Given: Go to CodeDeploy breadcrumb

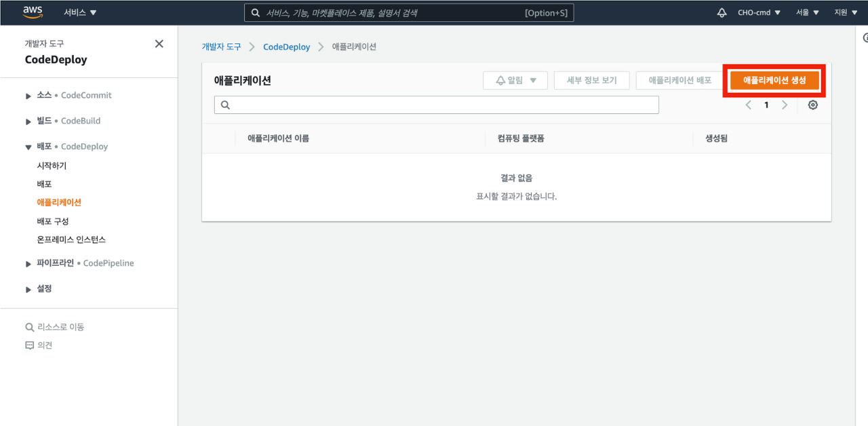Looking at the screenshot, I should [286, 47].
